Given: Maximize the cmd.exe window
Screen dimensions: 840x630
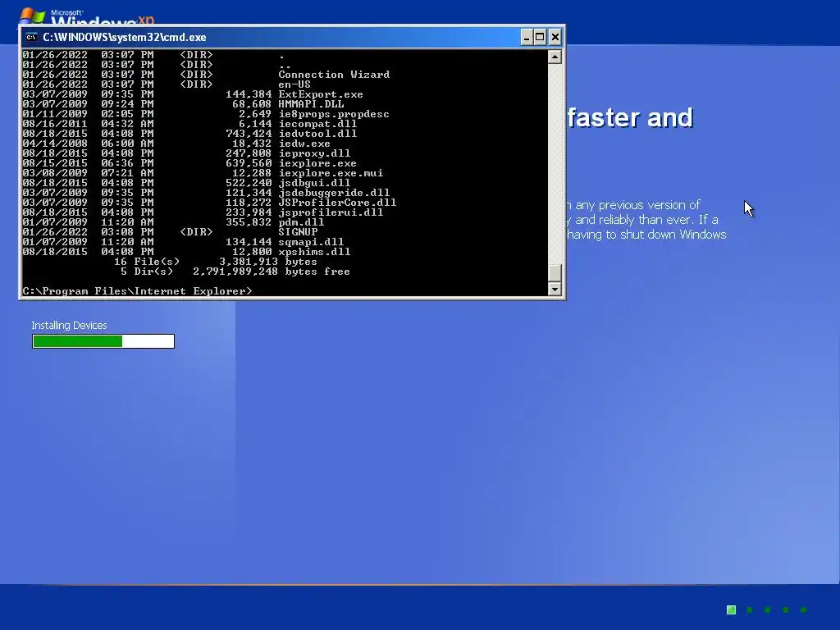Looking at the screenshot, I should pyautogui.click(x=540, y=37).
